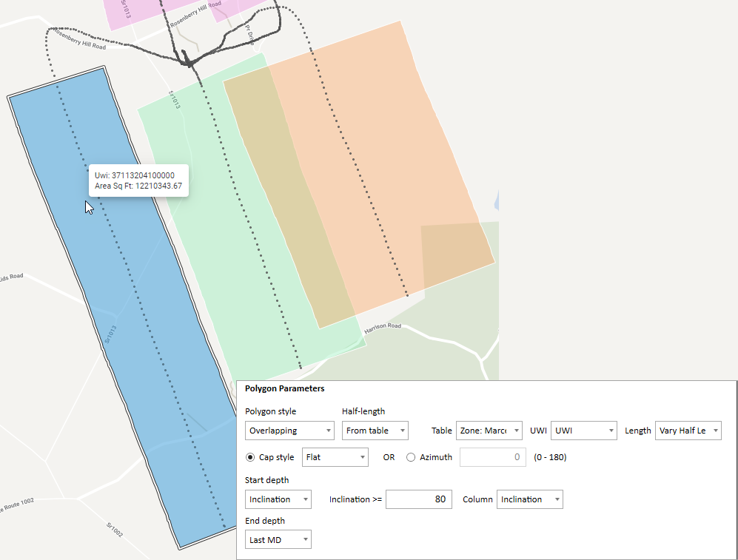
Task: Open the Cap style 'Flat' dropdown
Action: click(335, 457)
